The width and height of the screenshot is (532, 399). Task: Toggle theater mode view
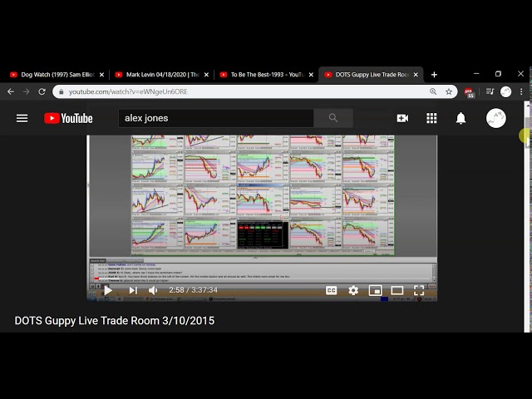coord(397,290)
